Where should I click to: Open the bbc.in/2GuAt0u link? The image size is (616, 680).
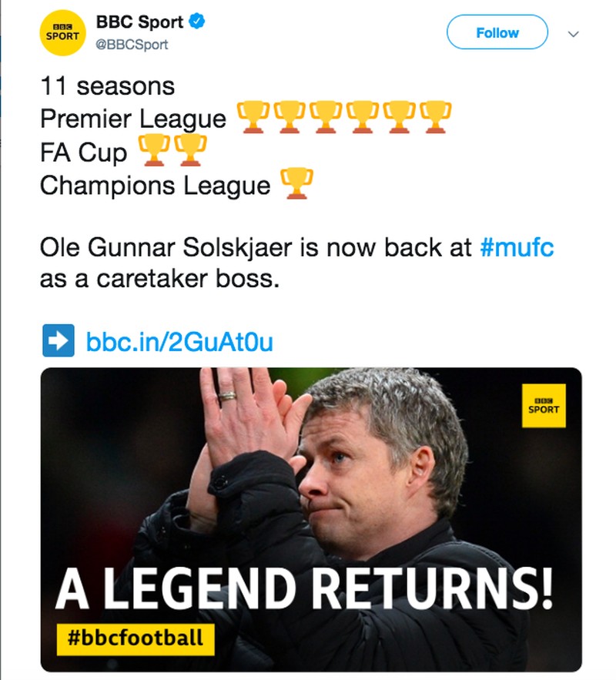[179, 342]
